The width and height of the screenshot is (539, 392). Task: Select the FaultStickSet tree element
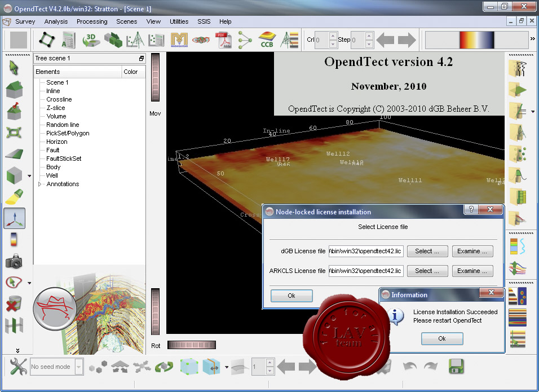pyautogui.click(x=64, y=158)
